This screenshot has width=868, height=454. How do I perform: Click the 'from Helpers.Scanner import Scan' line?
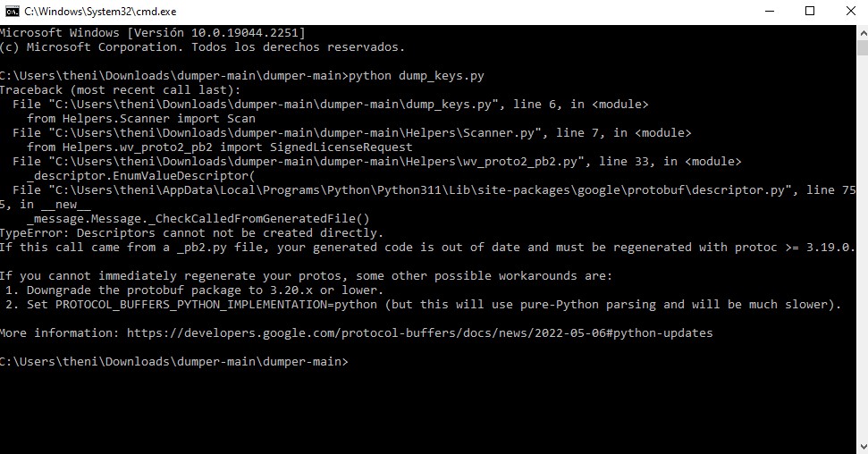[x=141, y=118]
